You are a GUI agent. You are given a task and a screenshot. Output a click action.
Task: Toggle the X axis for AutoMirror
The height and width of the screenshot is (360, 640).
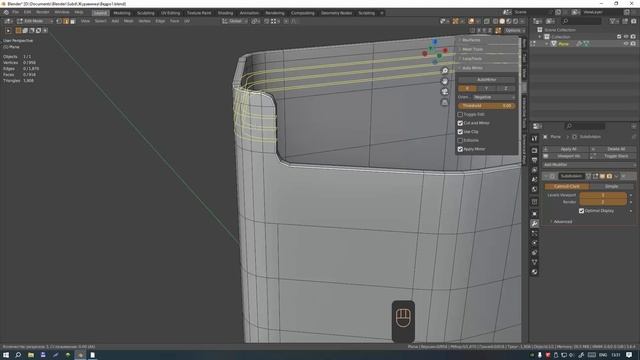(x=467, y=88)
